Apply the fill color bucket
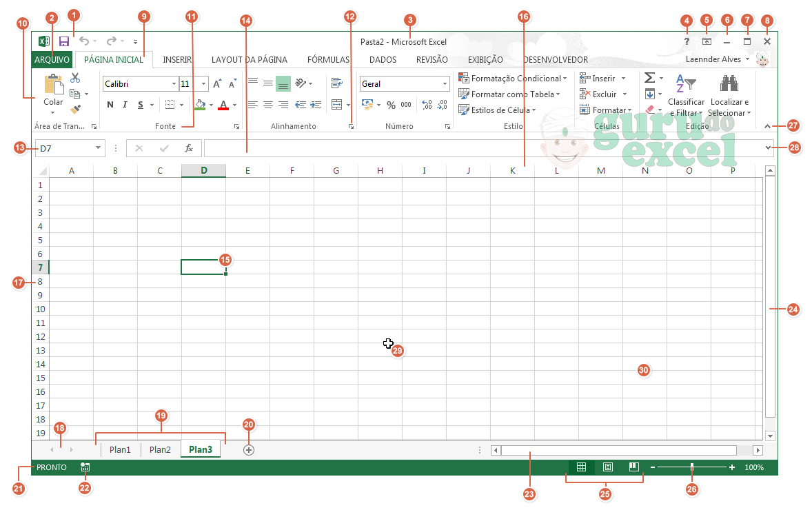 [x=201, y=105]
